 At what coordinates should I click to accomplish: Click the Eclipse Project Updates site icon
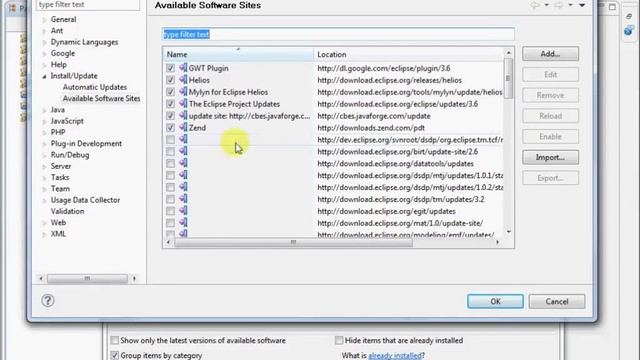tap(183, 103)
